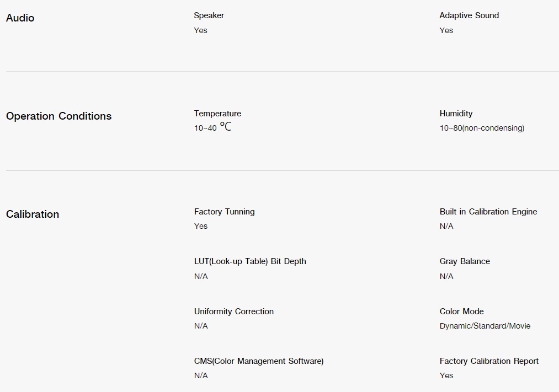Click the Yes under Factory Calibration Report
Screen dimensions: 559x392
click(x=446, y=375)
